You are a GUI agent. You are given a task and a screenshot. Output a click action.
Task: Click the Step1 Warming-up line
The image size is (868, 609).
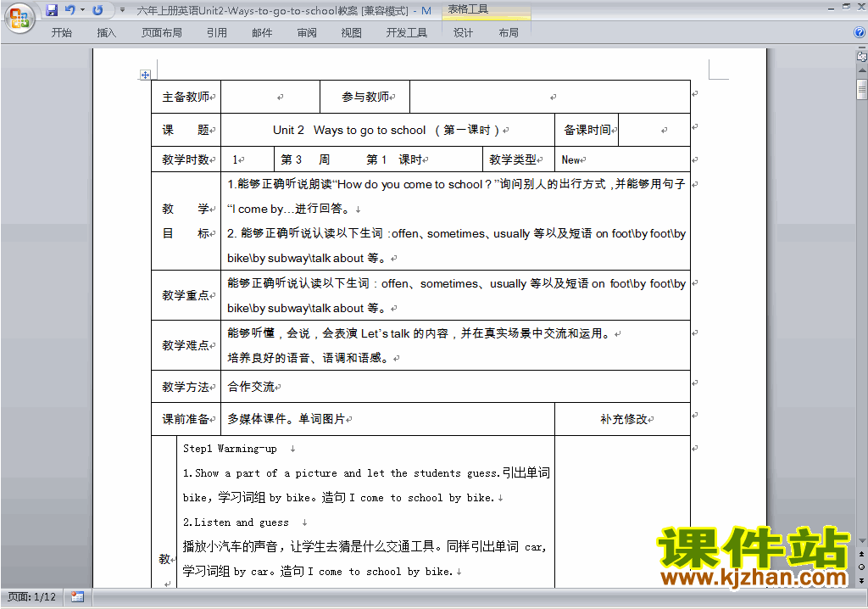pyautogui.click(x=230, y=449)
